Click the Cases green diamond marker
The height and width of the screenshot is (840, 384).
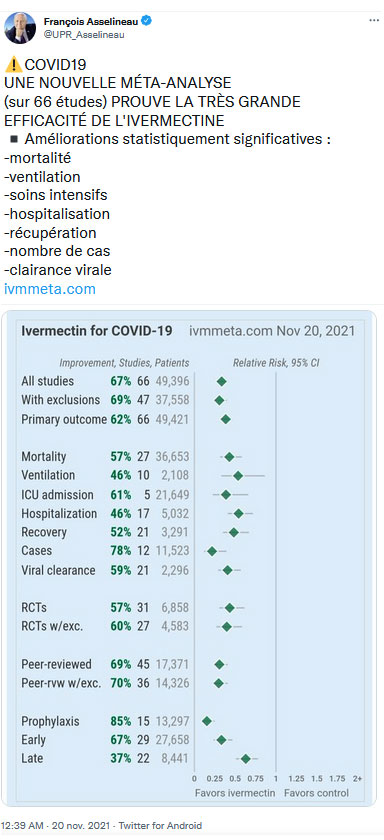(212, 551)
